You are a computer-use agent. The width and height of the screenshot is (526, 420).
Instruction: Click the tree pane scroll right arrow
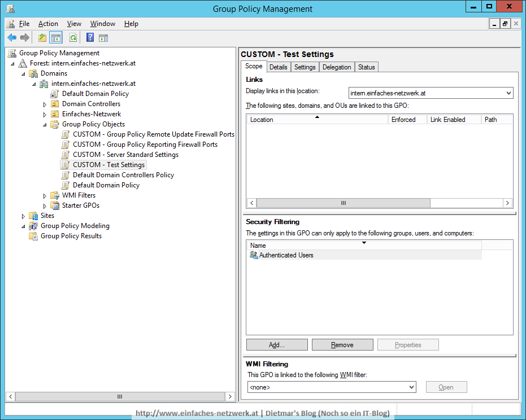[x=230, y=396]
